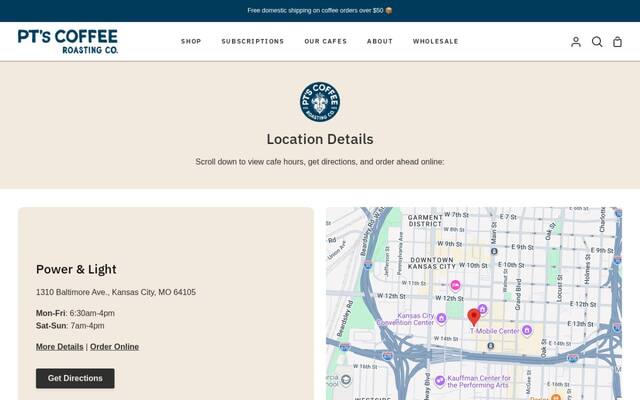The image size is (640, 400).
Task: Click the transit icon on E 9th St
Action: pyautogui.click(x=494, y=251)
